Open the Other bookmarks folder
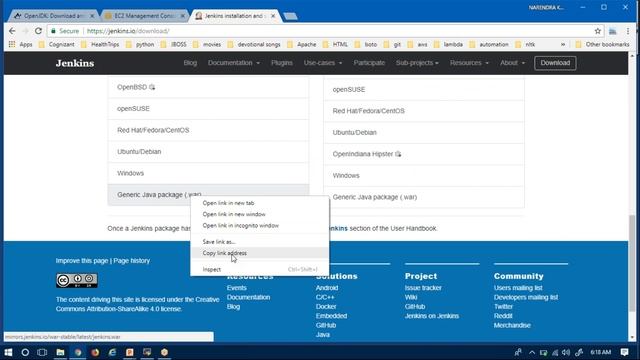 (x=602, y=44)
